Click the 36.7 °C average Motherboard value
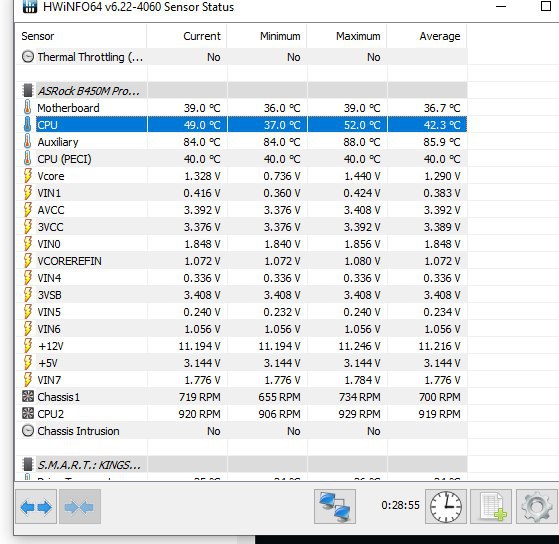The image size is (559, 544). (442, 108)
